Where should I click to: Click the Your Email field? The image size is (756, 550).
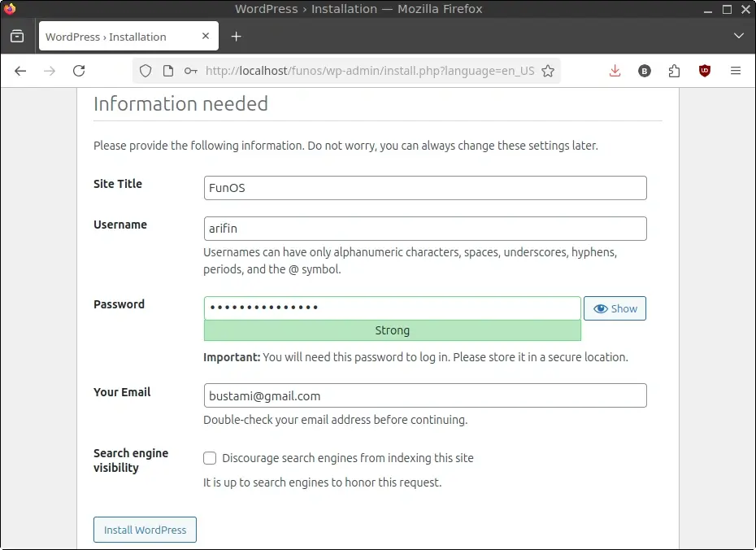[x=425, y=395]
